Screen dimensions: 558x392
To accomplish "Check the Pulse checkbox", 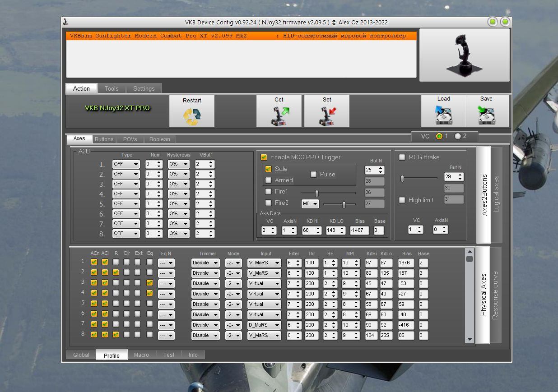I will click(313, 174).
